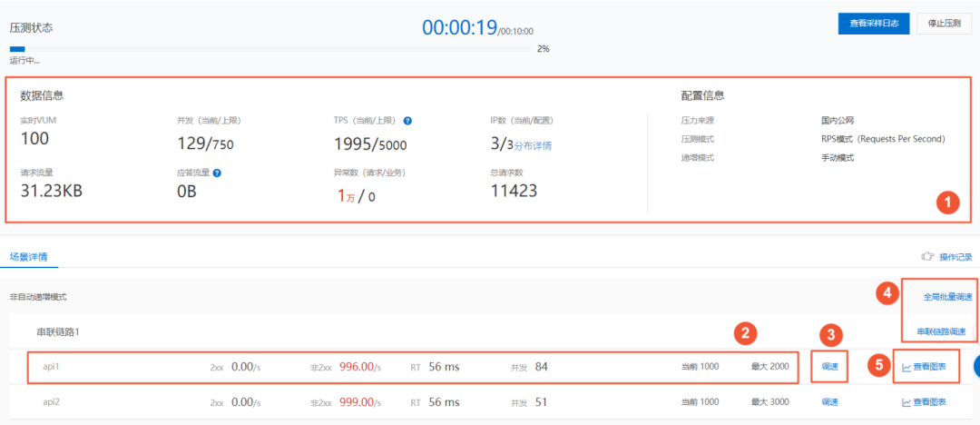Open 全局批量调速 link
This screenshot has width=980, height=425.
947,297
